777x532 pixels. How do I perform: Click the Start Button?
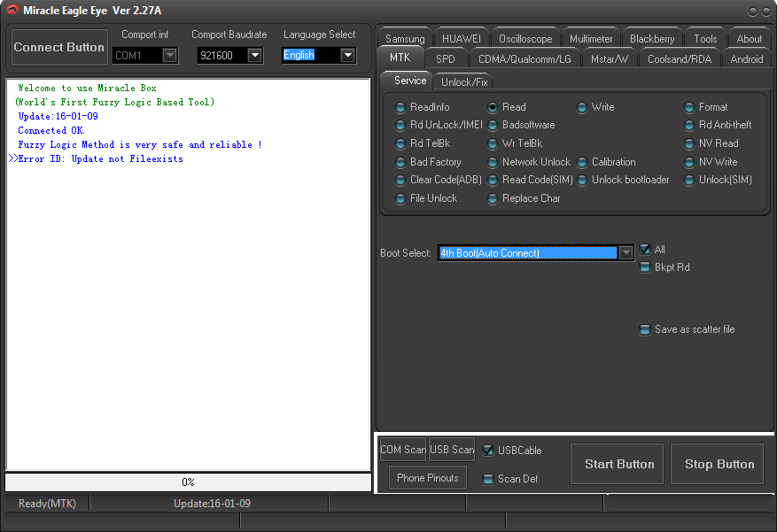pyautogui.click(x=617, y=464)
